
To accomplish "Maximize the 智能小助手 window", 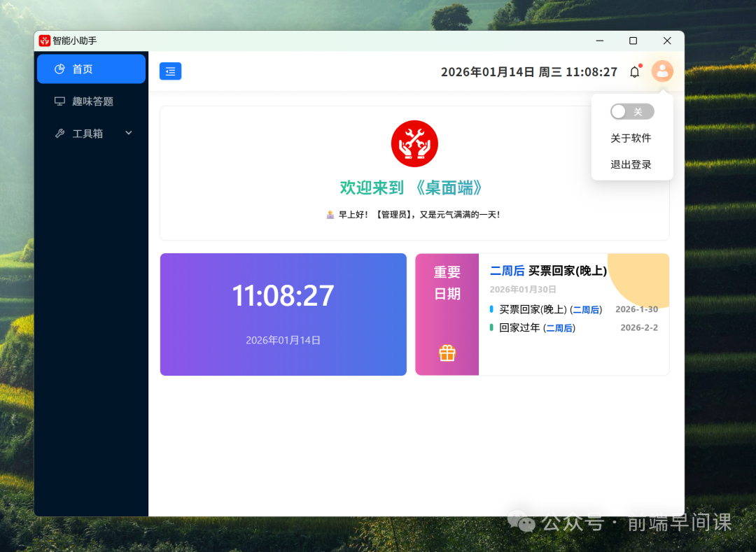I will pyautogui.click(x=633, y=41).
